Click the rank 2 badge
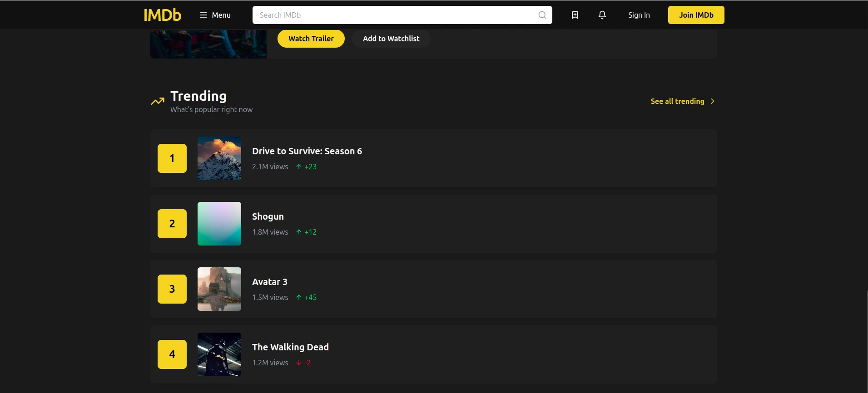This screenshot has width=868, height=393. (172, 224)
